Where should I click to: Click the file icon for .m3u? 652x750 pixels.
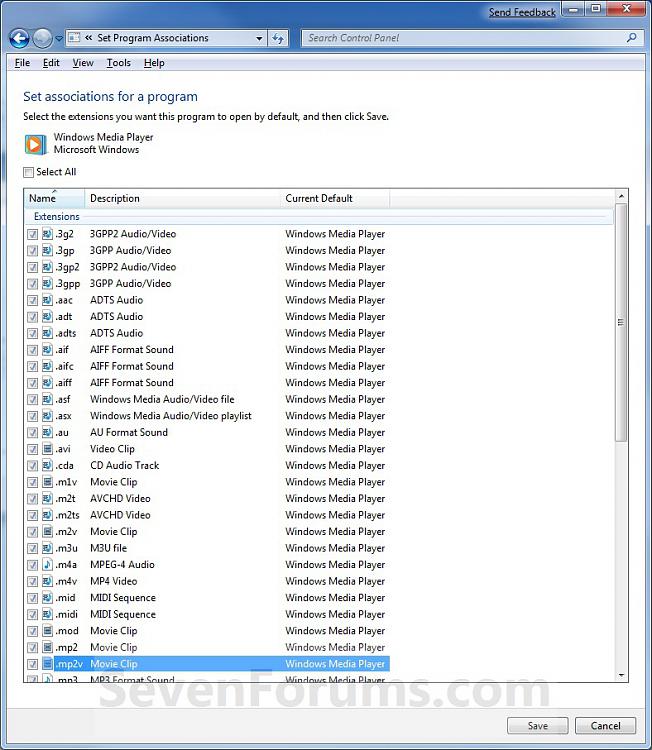(47, 548)
